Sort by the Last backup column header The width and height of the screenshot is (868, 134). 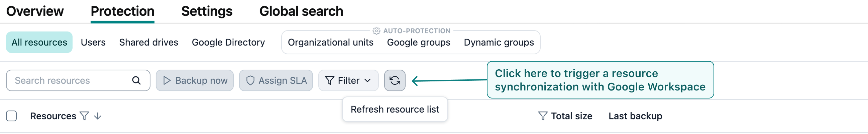point(635,116)
